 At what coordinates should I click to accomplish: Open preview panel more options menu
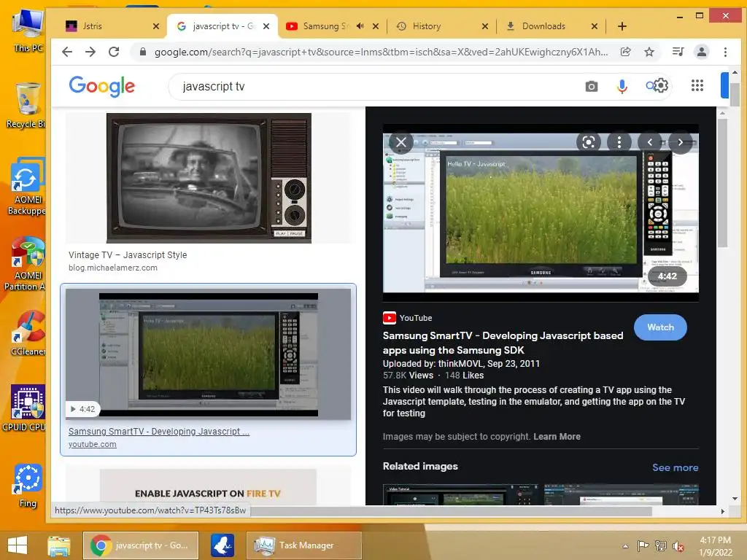[x=619, y=142]
